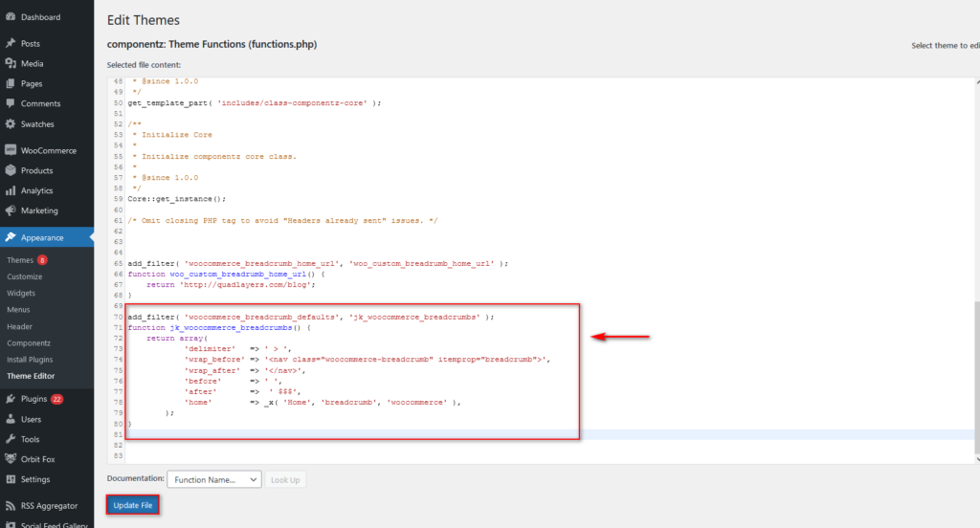Click the Users person icon
The width and height of the screenshot is (980, 528).
pos(11,419)
